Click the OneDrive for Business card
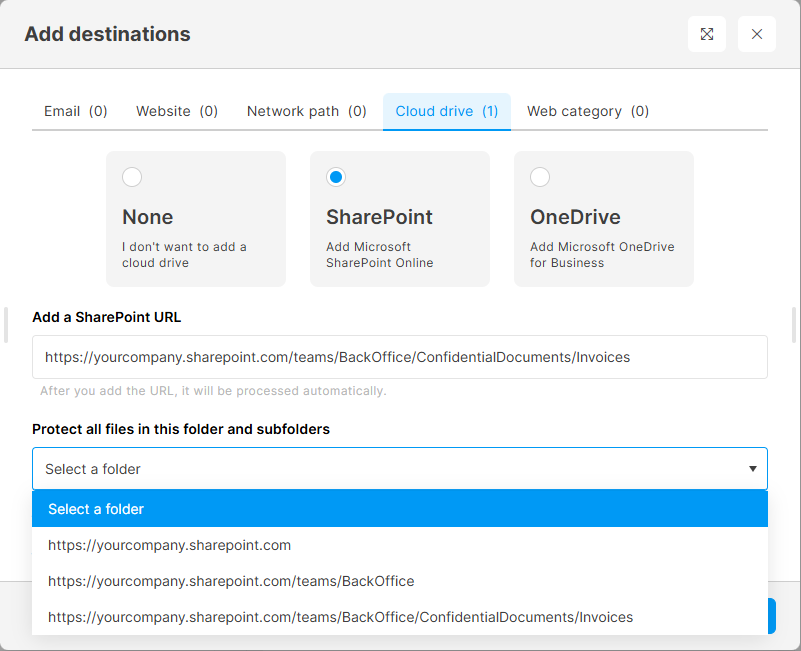This screenshot has width=801, height=651. click(604, 219)
